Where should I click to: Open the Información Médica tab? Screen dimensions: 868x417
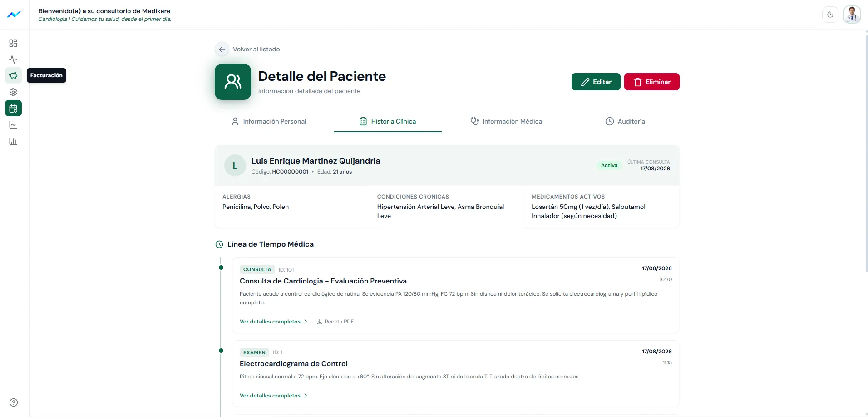(506, 121)
